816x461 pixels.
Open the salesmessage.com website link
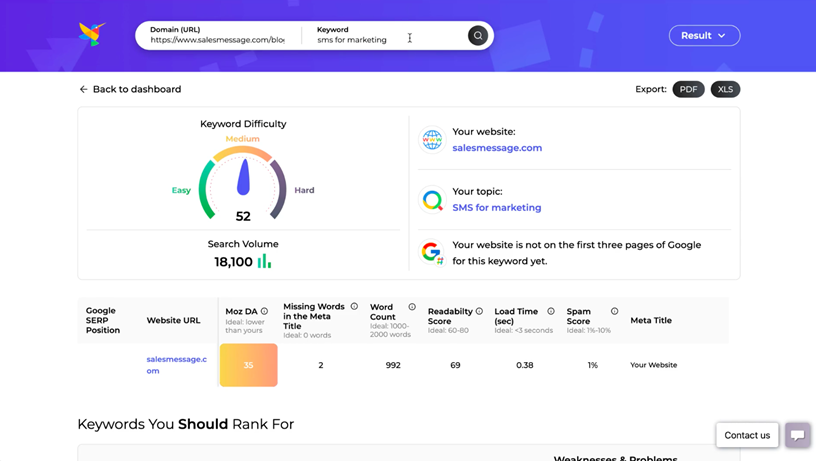coord(497,148)
